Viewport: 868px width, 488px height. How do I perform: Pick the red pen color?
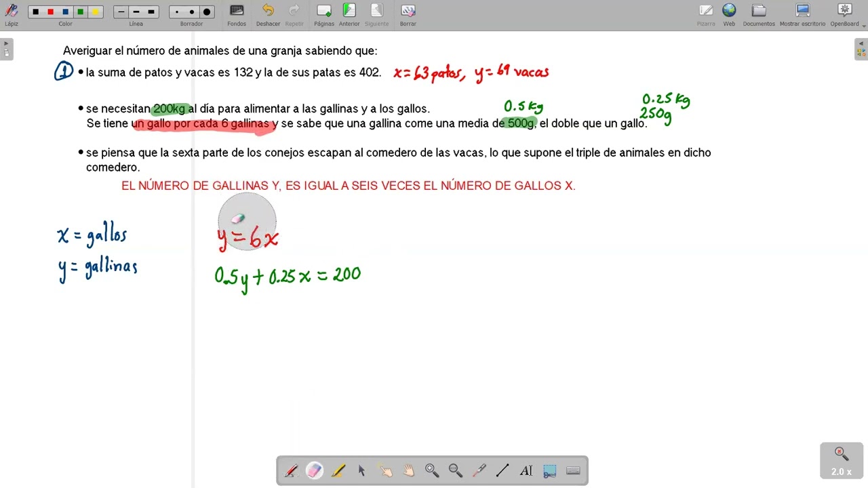pos(50,12)
